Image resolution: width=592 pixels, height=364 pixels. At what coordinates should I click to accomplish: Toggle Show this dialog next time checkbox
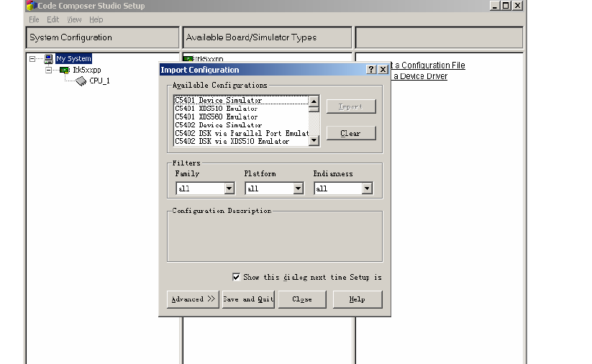(x=236, y=277)
